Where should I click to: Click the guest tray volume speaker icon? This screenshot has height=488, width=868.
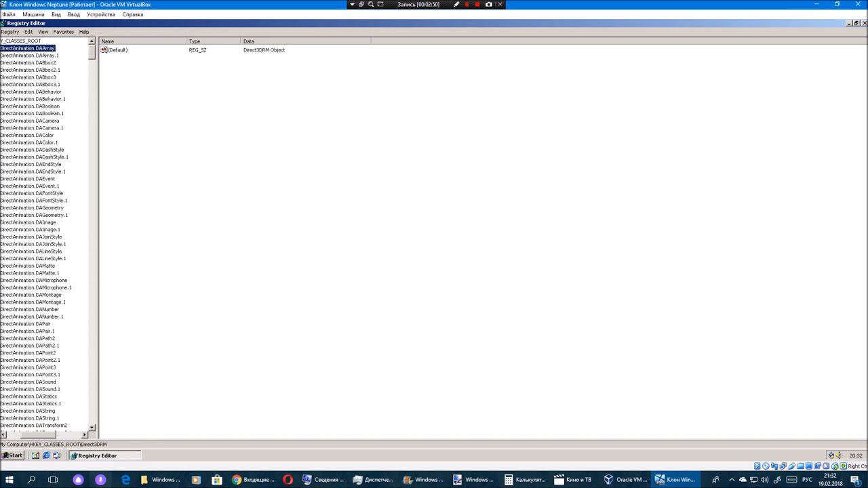click(839, 455)
